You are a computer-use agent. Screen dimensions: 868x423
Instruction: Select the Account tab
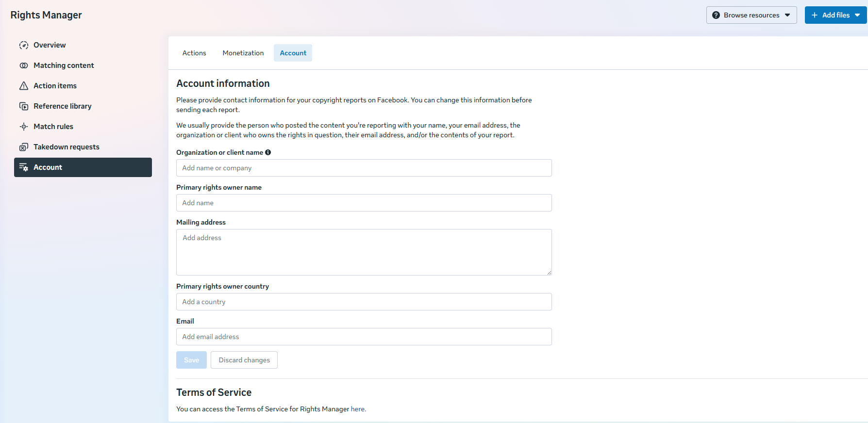click(x=293, y=53)
